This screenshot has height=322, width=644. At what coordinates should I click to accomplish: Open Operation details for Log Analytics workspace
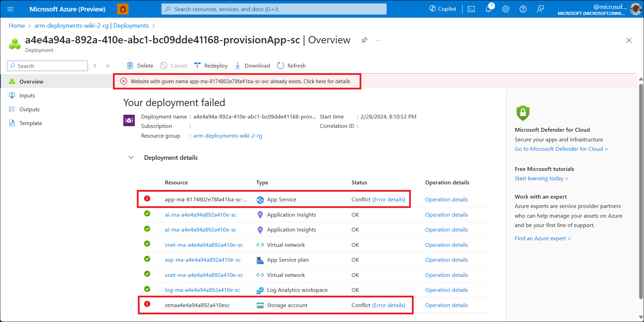(x=447, y=290)
